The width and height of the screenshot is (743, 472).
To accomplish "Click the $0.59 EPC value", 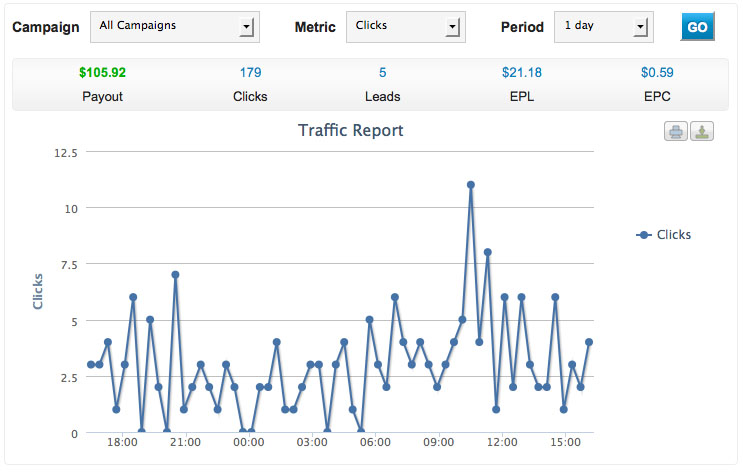I will [657, 73].
